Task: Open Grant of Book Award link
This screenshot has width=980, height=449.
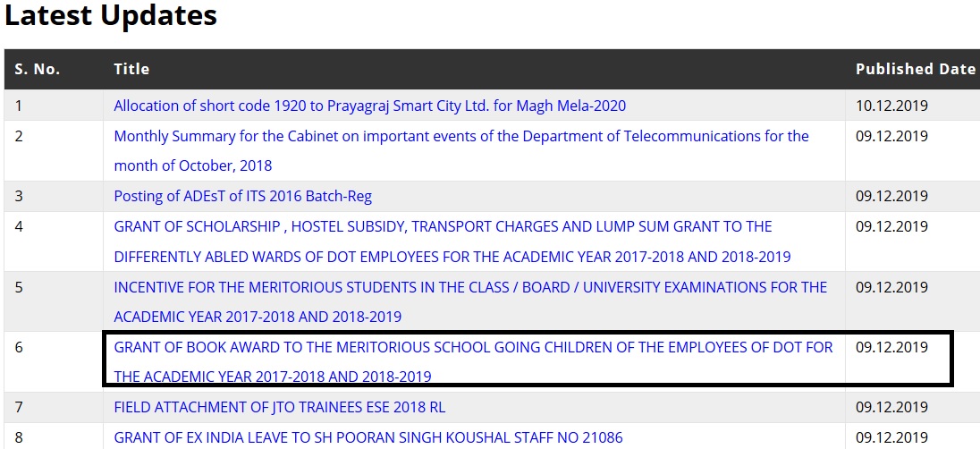Action: (x=473, y=347)
